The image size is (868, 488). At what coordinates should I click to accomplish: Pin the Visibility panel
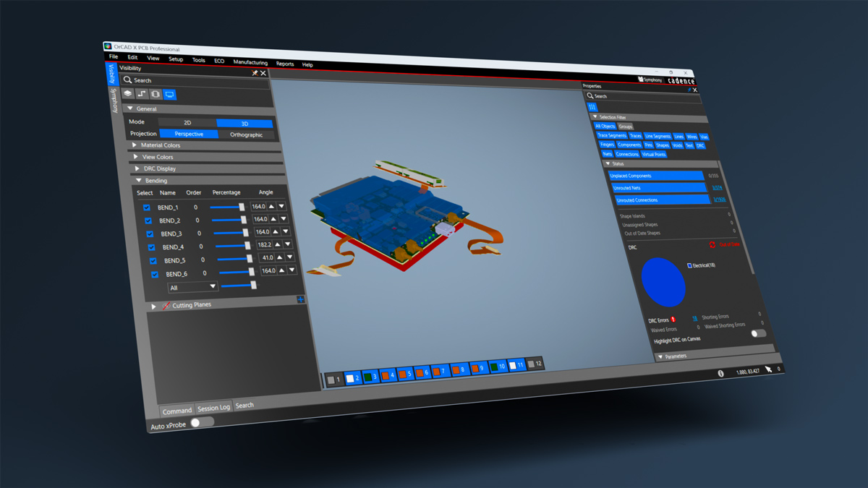point(255,73)
